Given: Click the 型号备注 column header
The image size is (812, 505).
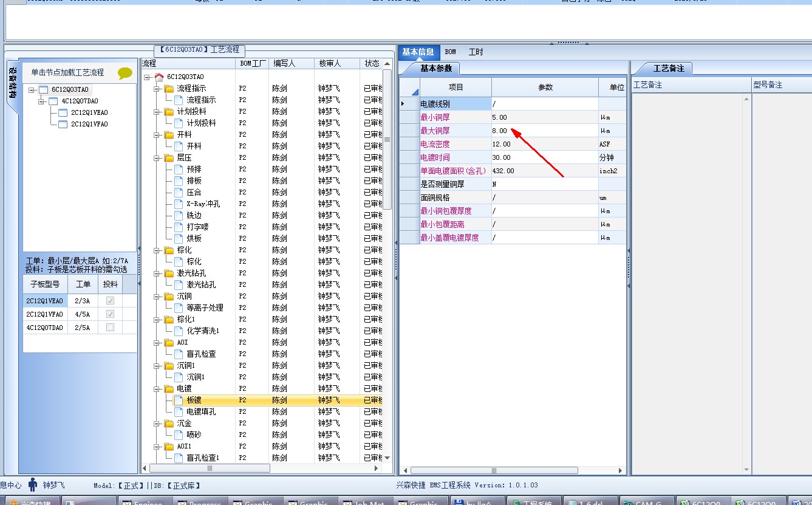Looking at the screenshot, I should point(781,84).
